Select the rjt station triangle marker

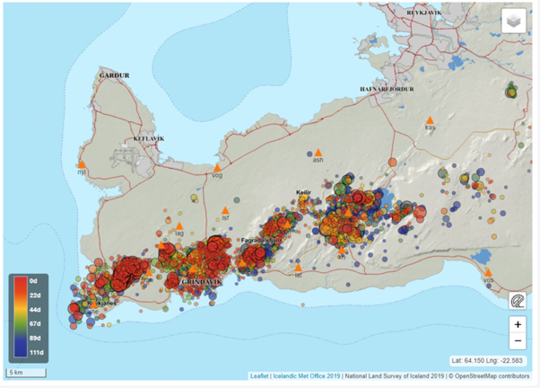[x=82, y=164]
